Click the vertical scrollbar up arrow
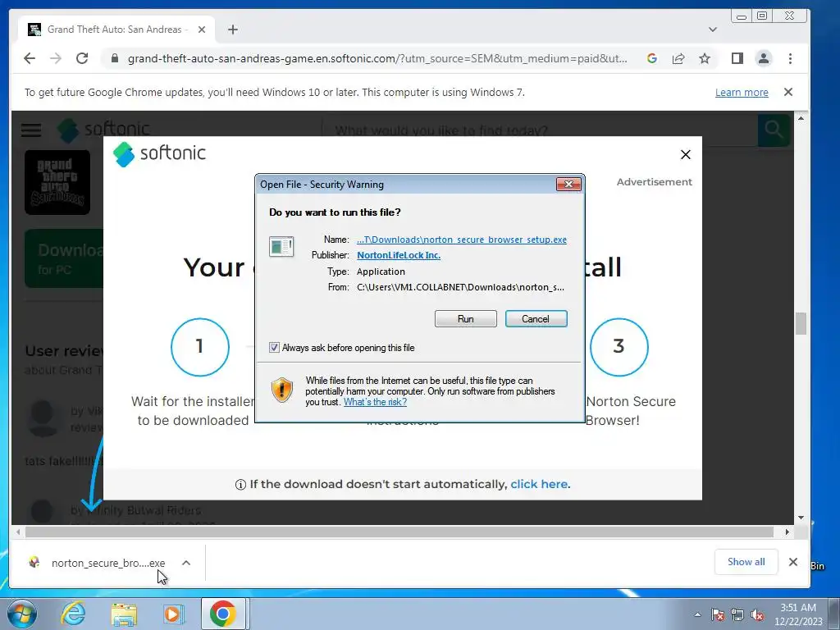The width and height of the screenshot is (840, 630). 801,118
